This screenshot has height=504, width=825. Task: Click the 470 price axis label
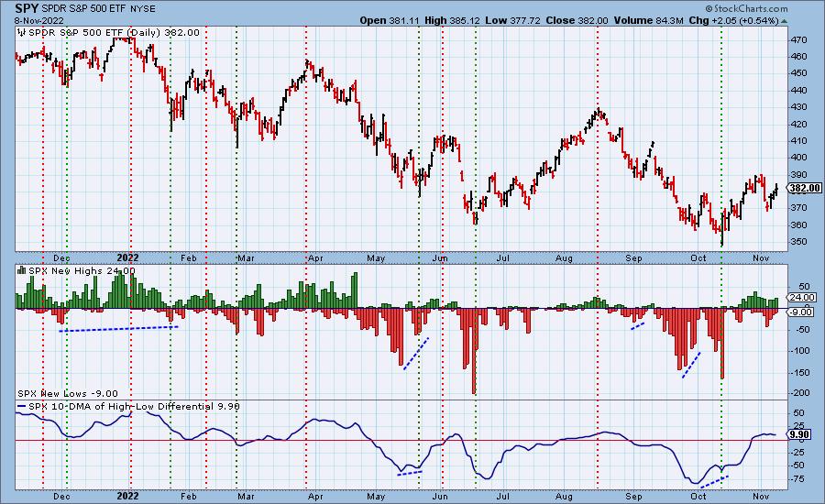click(798, 40)
